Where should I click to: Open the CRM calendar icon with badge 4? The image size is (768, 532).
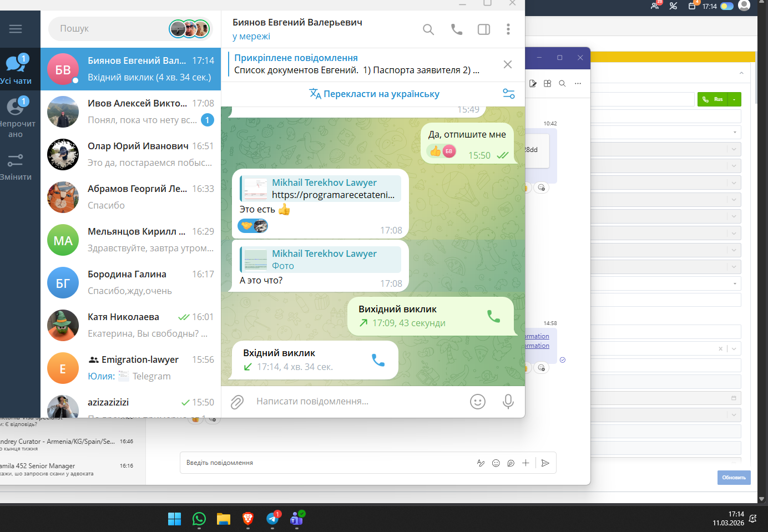[x=693, y=6]
